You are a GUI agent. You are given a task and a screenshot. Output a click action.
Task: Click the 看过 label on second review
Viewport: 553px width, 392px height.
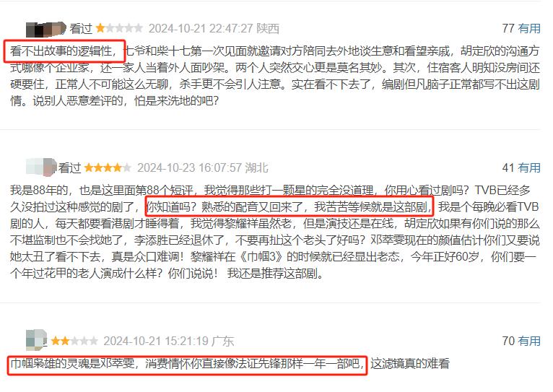pyautogui.click(x=69, y=167)
